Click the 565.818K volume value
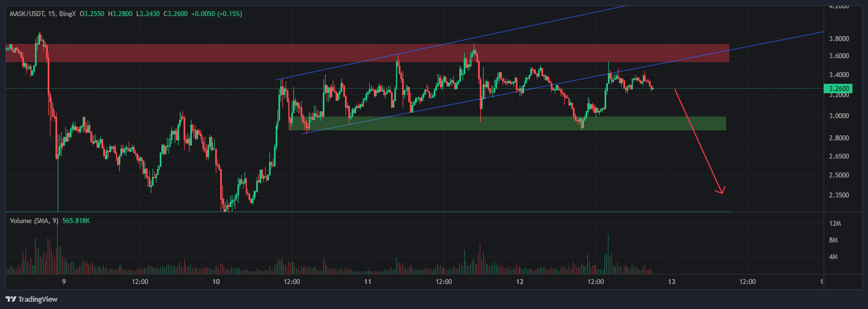The image size is (868, 309). [x=76, y=221]
